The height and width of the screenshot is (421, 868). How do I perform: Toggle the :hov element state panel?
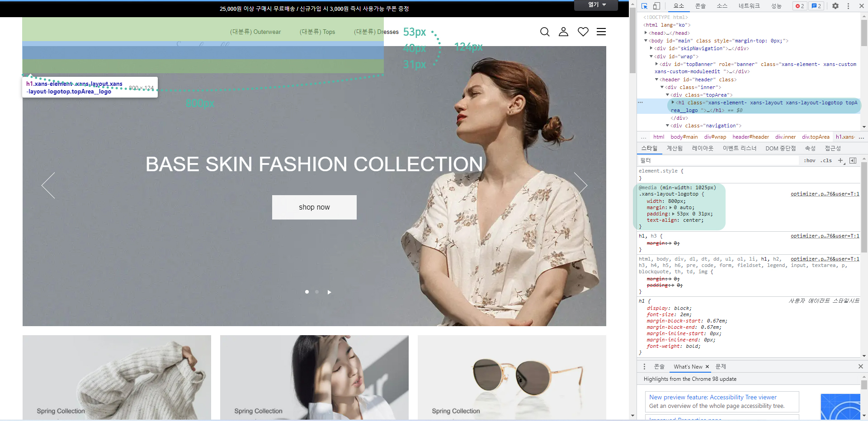(810, 160)
